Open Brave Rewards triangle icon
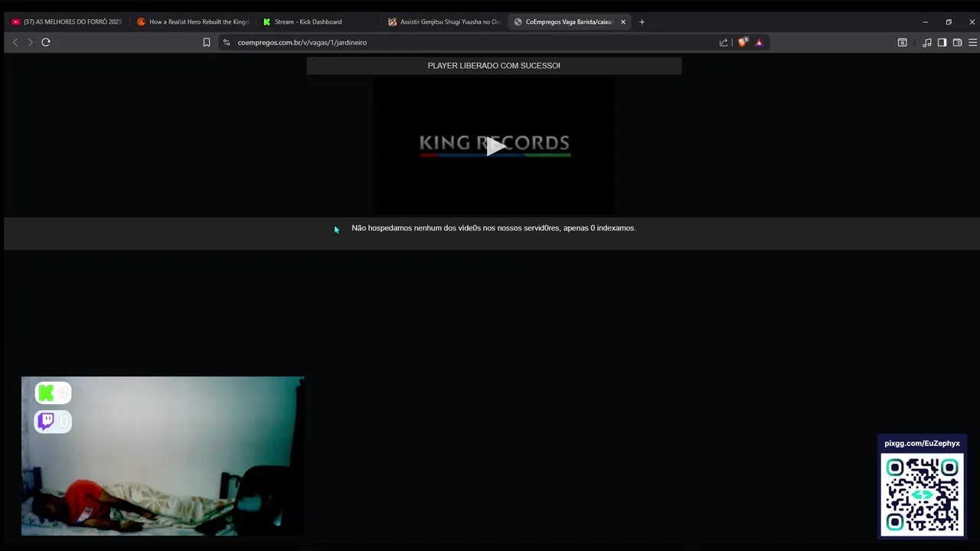 point(759,42)
